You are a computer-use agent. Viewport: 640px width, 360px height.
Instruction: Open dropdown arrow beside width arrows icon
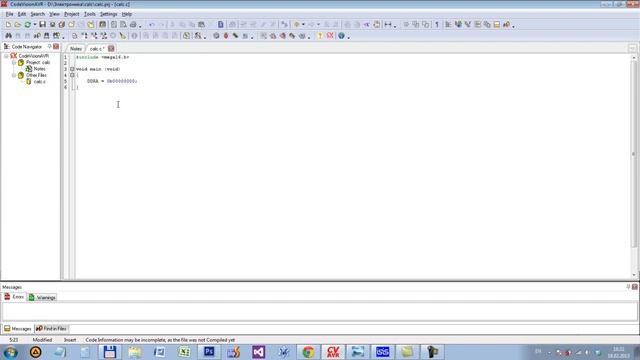(395, 26)
